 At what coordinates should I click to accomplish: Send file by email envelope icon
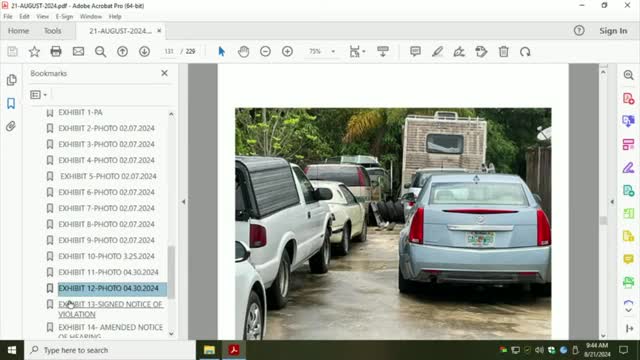78,51
